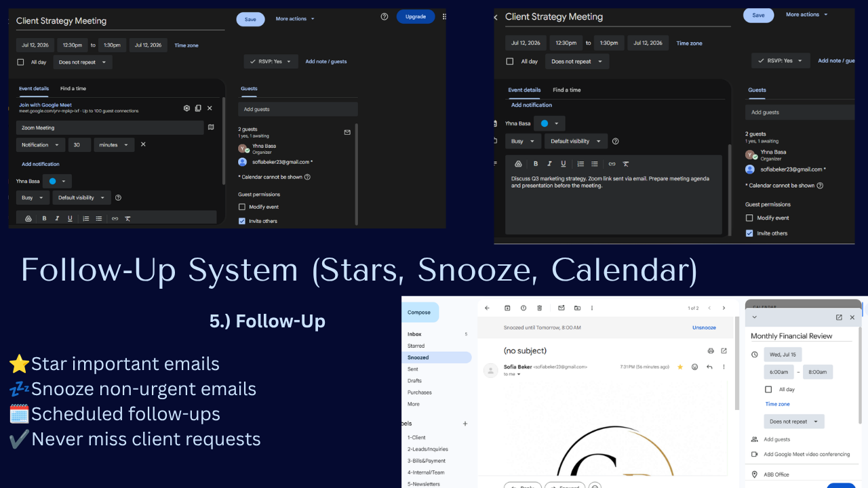868x488 pixels.
Task: Click visibility help icon in left calendar window
Action: [118, 198]
